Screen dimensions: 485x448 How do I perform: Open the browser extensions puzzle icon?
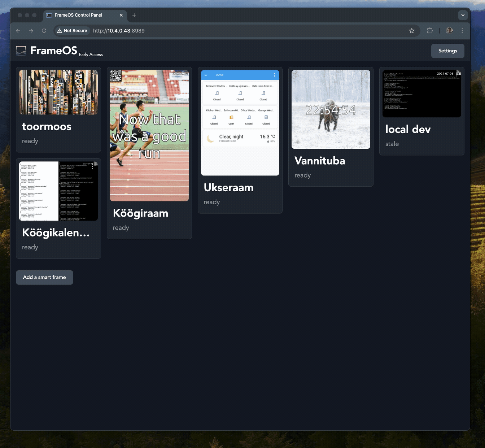click(430, 31)
